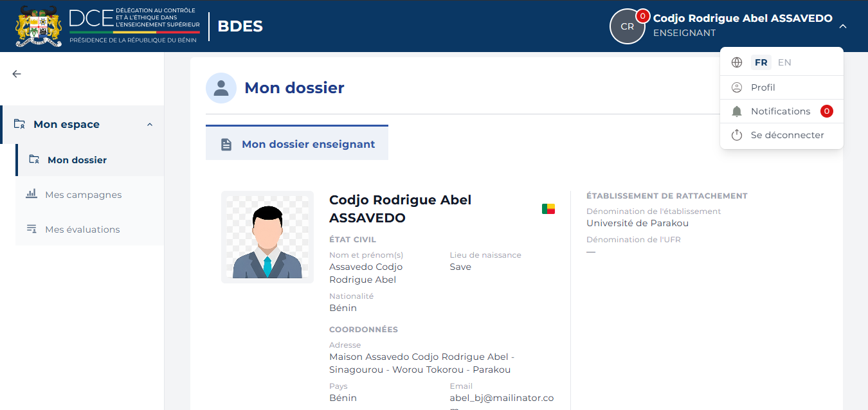868x410 pixels.
Task: Click the Mon dossier folder icon
Action: pyautogui.click(x=34, y=159)
